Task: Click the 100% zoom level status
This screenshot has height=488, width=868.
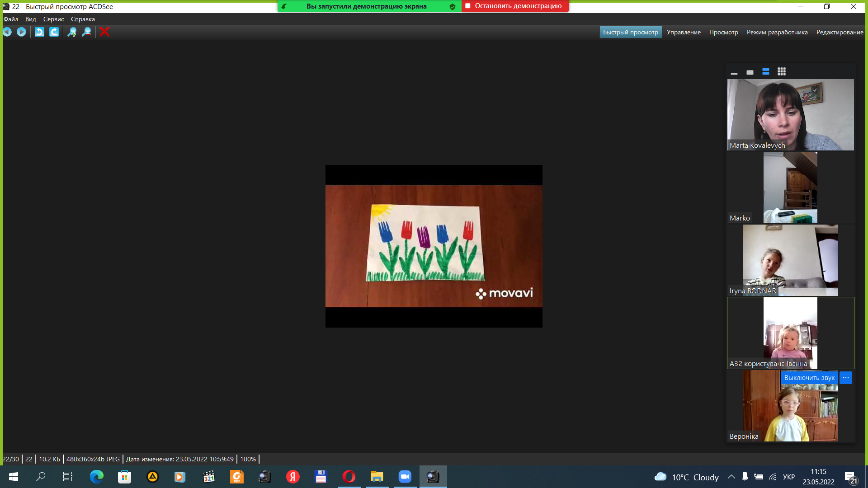Action: (248, 459)
